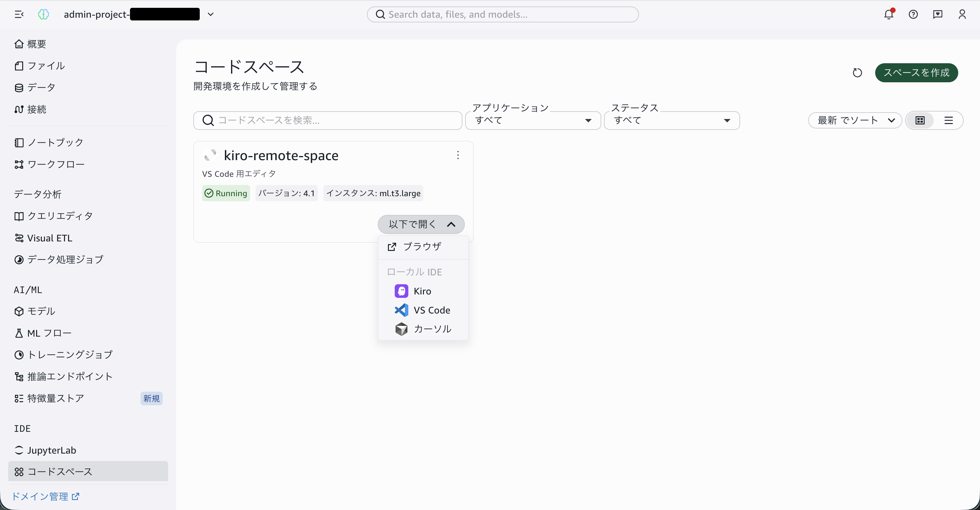The width and height of the screenshot is (980, 510).
Task: Switch to list view layout
Action: (948, 120)
